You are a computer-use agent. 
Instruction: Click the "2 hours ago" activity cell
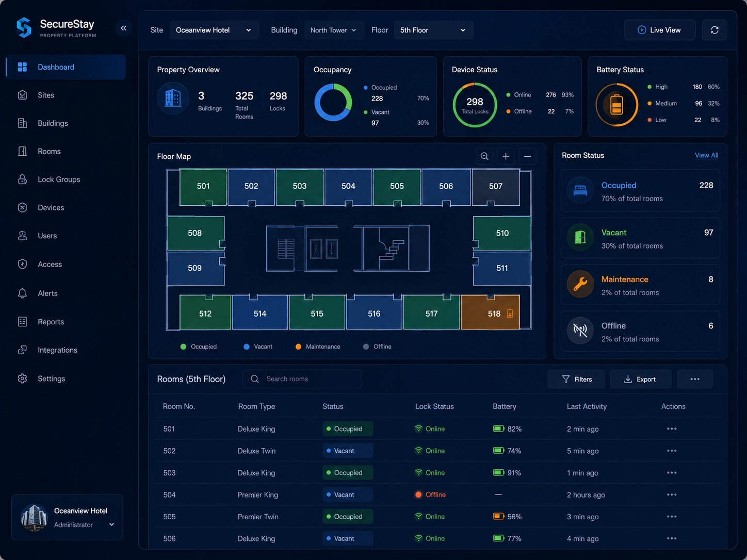click(x=586, y=495)
